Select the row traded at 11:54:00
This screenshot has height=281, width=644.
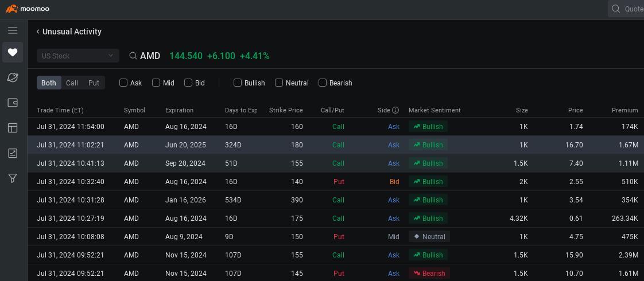(336, 127)
